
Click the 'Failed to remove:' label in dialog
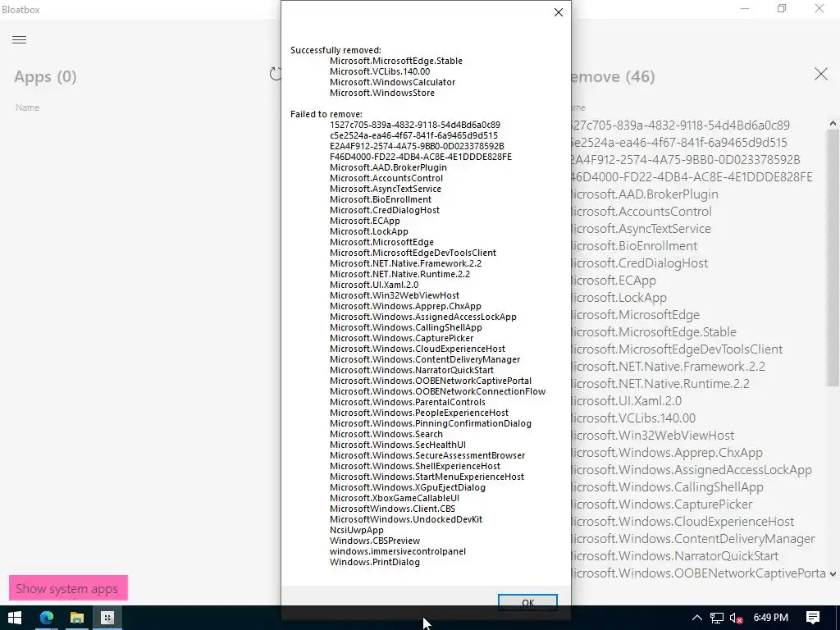click(x=326, y=114)
